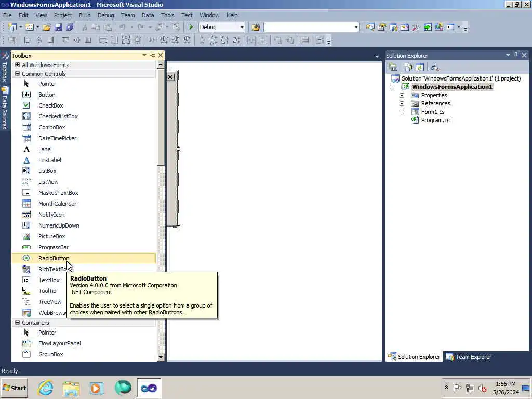Select the Button control in the Toolbox

[84, 95]
